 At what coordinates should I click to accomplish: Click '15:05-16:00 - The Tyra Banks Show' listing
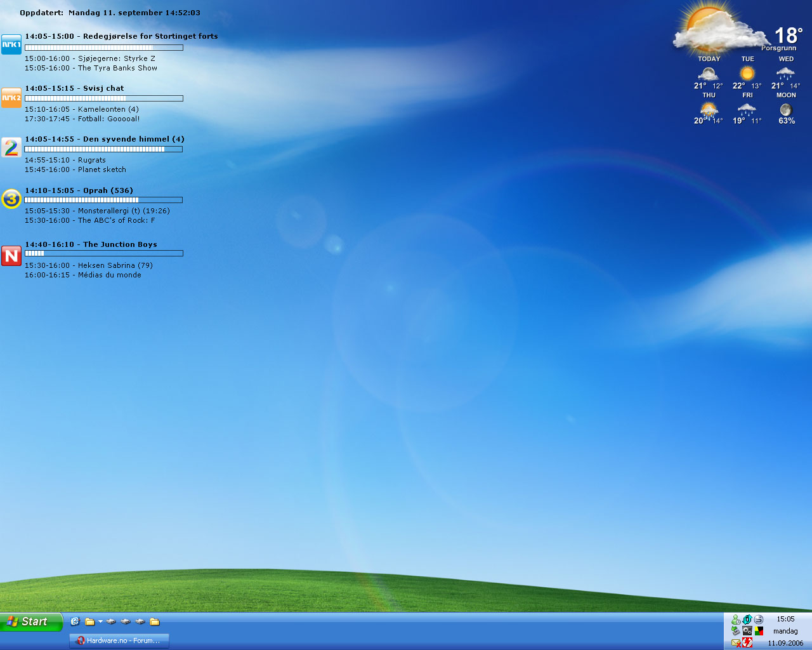coord(91,68)
